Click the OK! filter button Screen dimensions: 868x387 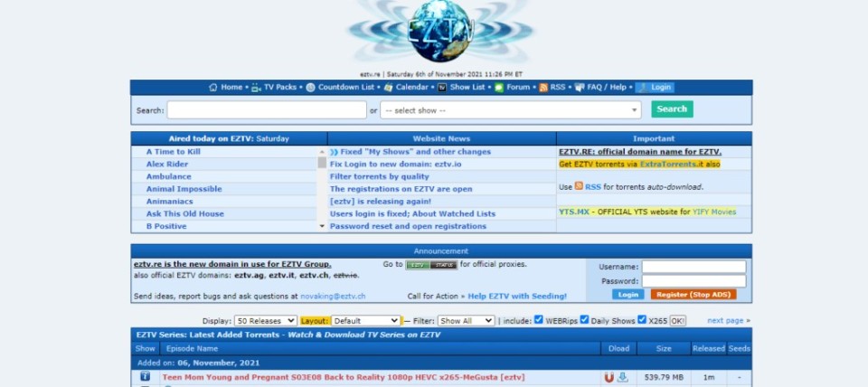[x=677, y=321]
